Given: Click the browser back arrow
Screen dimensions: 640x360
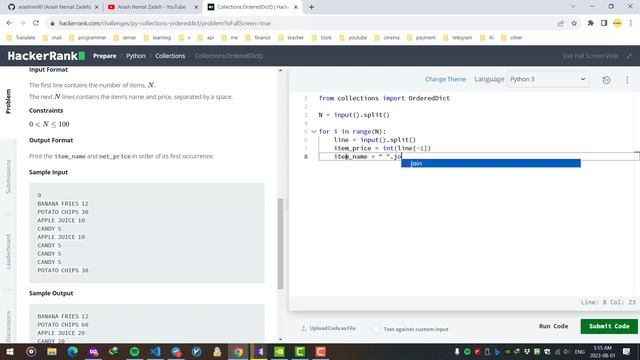Looking at the screenshot, I should tap(9, 23).
